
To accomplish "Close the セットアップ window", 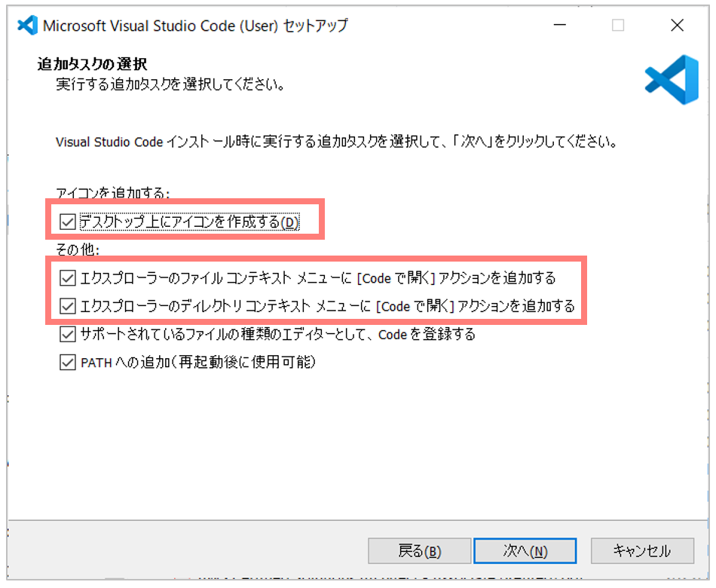I will 677,24.
